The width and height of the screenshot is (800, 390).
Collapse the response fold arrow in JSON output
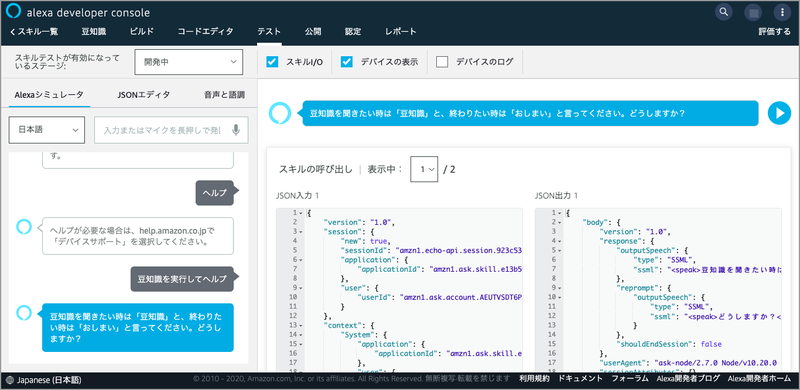point(560,241)
